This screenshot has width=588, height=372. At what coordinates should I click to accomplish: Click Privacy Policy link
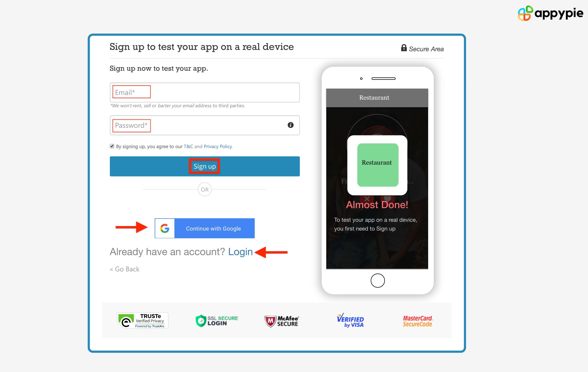(x=218, y=146)
